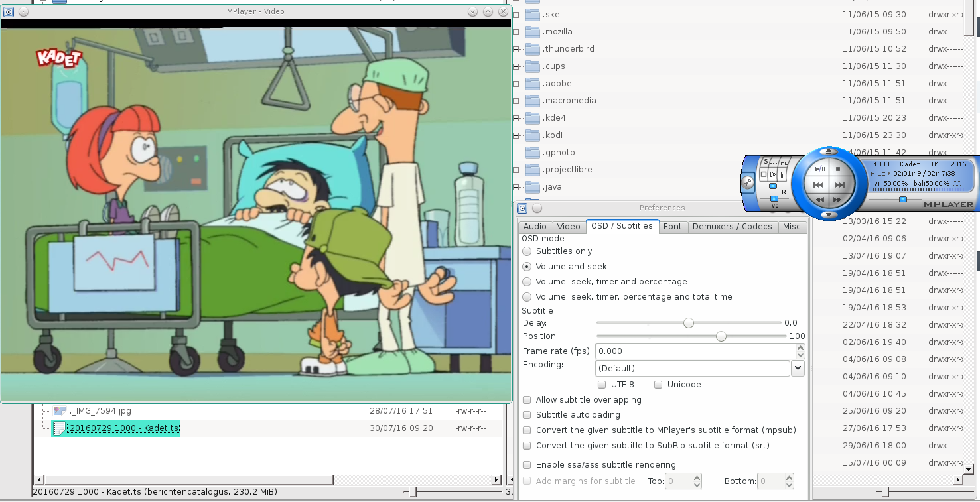The image size is (980, 502).
Task: Select the Subtitles only OSD mode
Action: coord(527,251)
